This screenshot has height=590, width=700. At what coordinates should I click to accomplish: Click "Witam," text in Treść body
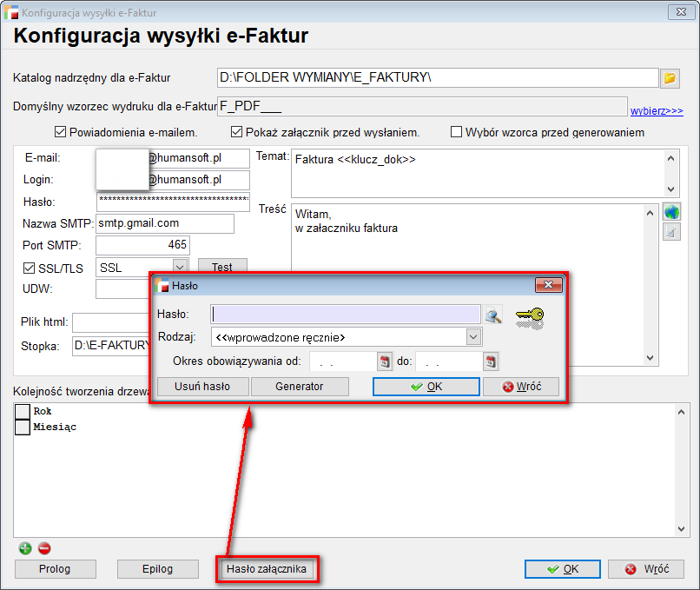coord(313,215)
